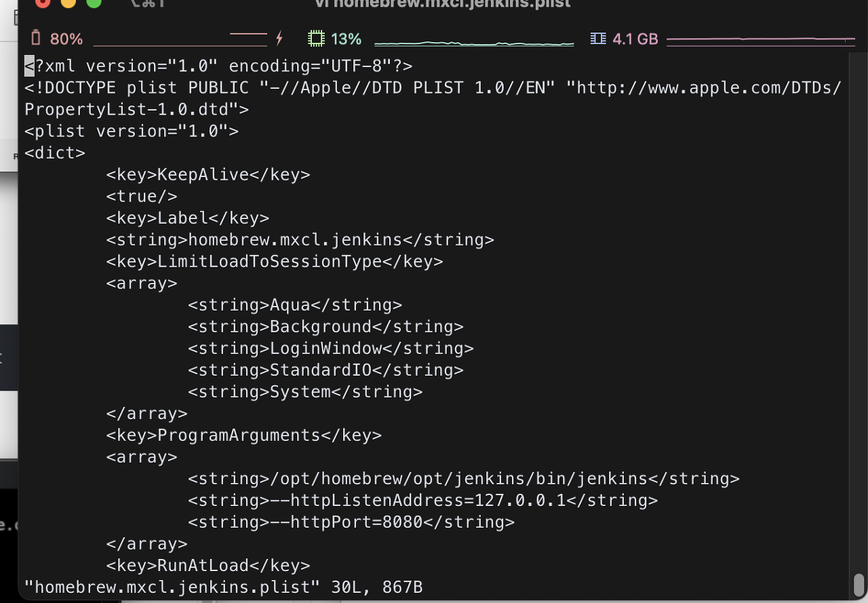Click the StandardIO string line
Image resolution: width=868 pixels, height=603 pixels.
point(325,370)
